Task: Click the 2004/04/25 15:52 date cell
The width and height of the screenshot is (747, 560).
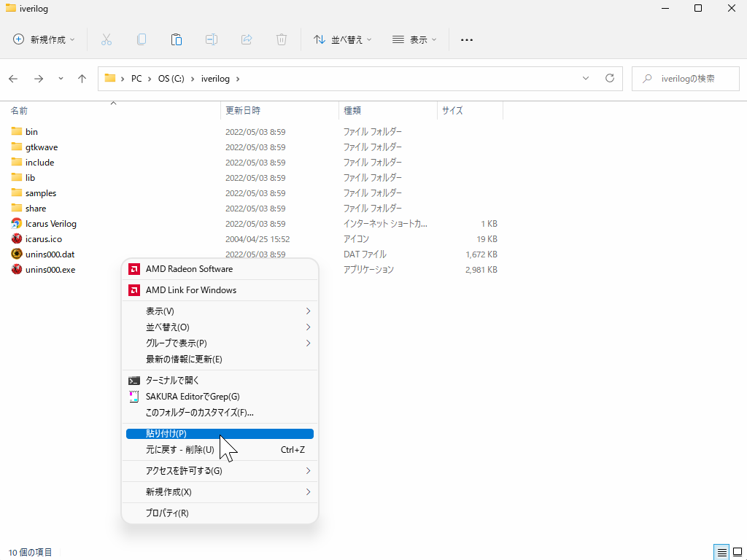Action: (258, 238)
